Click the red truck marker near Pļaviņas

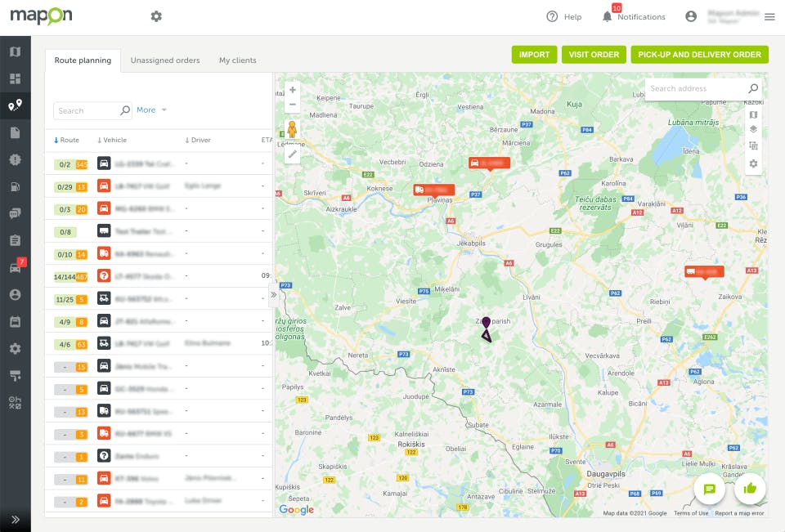coord(434,190)
